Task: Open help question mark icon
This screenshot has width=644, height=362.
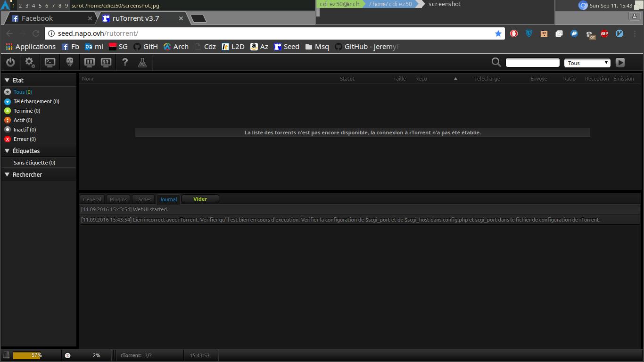Action: tap(125, 62)
